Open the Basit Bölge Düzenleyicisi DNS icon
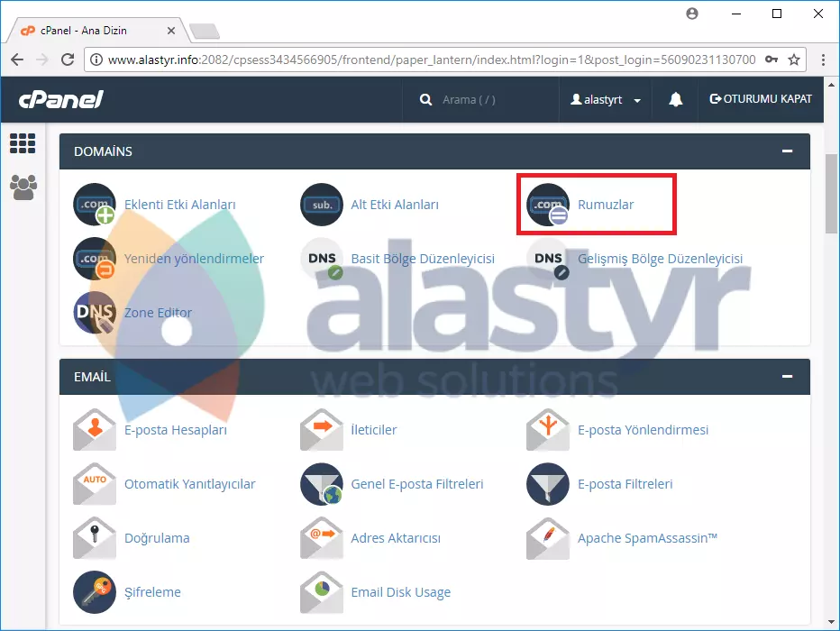Screen dimensions: 840x631 (x=322, y=259)
